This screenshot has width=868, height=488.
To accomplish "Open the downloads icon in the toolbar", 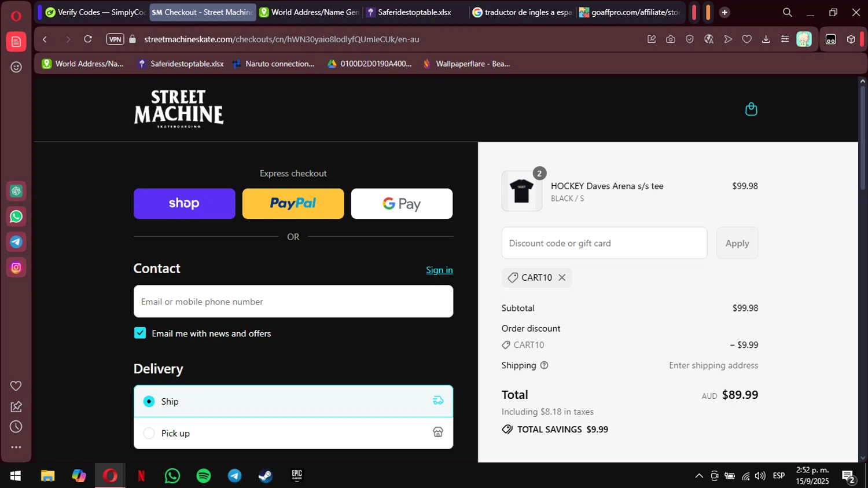I will coord(766,39).
